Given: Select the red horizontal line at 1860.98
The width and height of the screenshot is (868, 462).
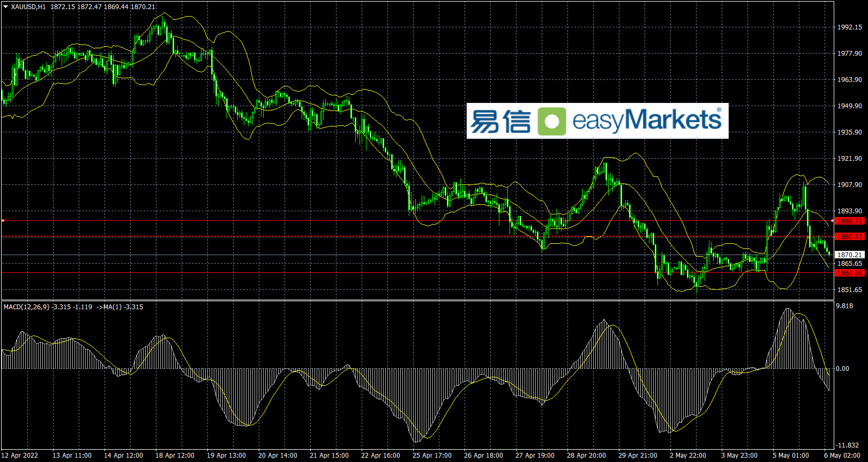Looking at the screenshot, I should point(418,273).
